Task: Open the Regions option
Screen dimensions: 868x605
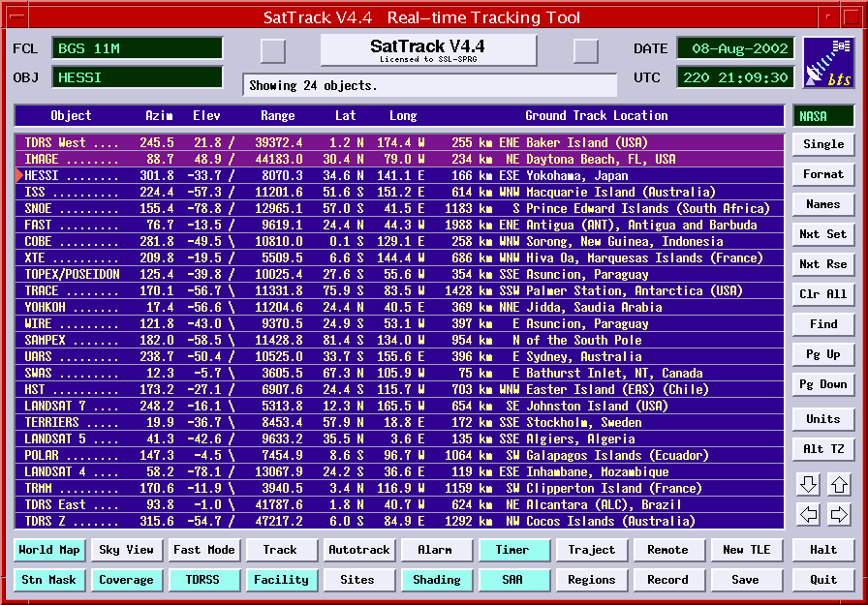Action: (591, 580)
